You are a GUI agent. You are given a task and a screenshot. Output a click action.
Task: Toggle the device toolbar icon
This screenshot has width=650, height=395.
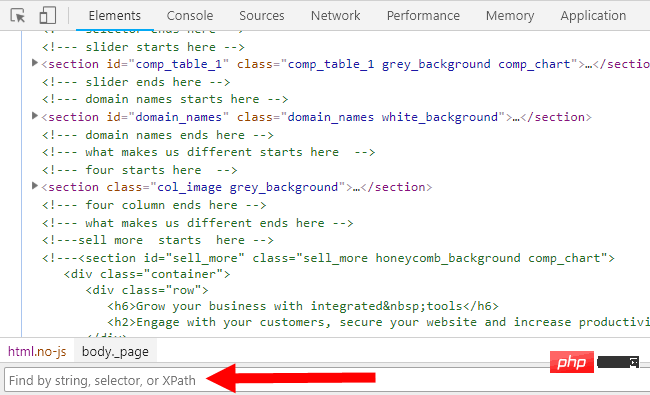click(48, 16)
